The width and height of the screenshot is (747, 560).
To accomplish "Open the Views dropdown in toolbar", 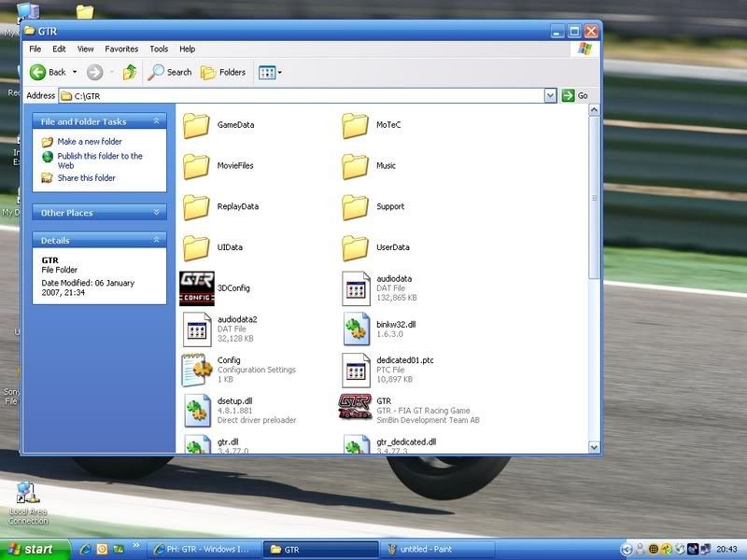I will click(x=270, y=72).
